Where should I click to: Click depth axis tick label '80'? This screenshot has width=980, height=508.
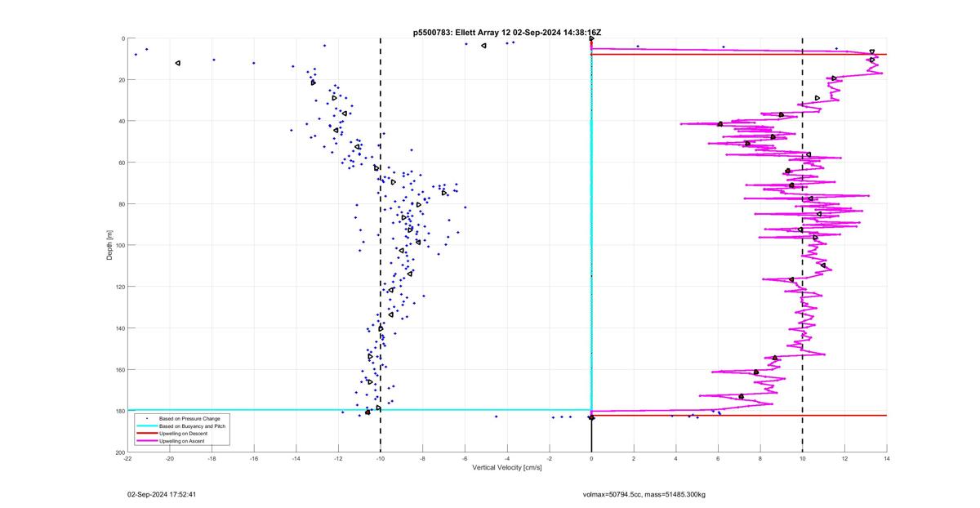(121, 204)
